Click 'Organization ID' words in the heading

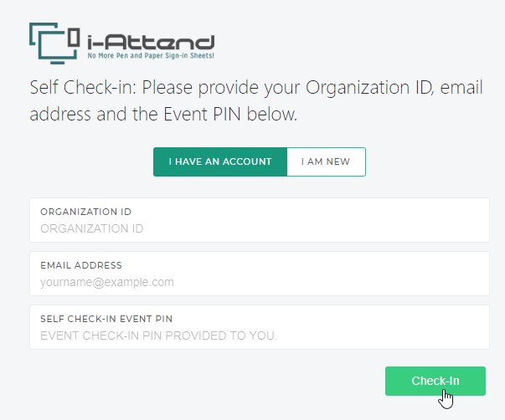point(369,88)
